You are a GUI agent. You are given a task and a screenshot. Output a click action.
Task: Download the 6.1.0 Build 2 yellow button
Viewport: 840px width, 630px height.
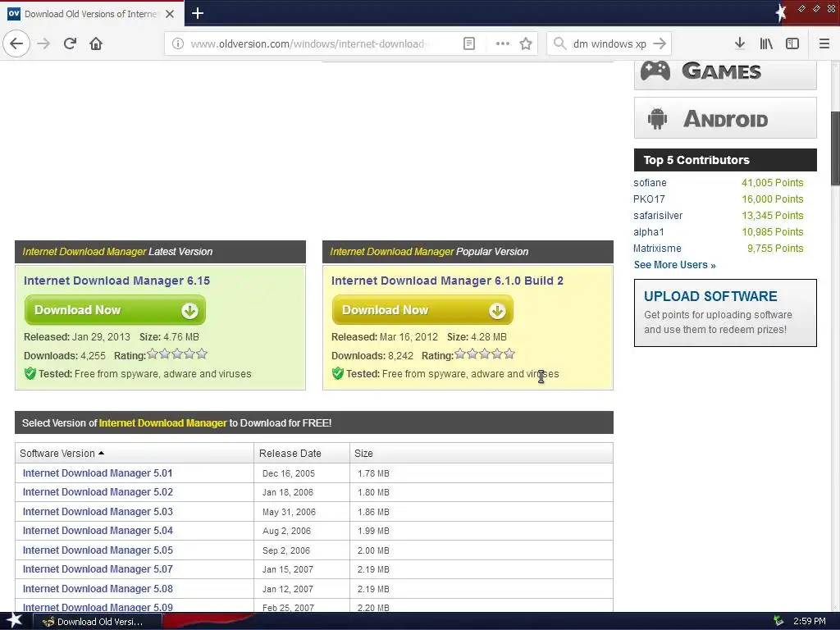point(422,310)
